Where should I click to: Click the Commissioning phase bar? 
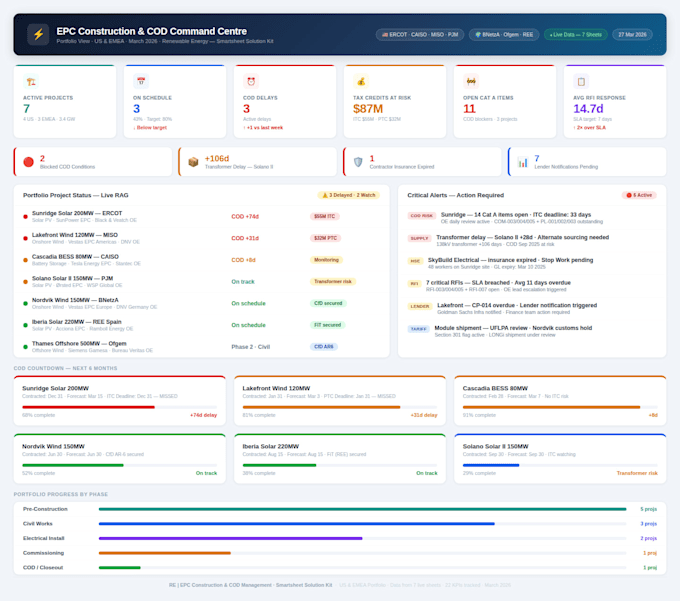(x=363, y=553)
